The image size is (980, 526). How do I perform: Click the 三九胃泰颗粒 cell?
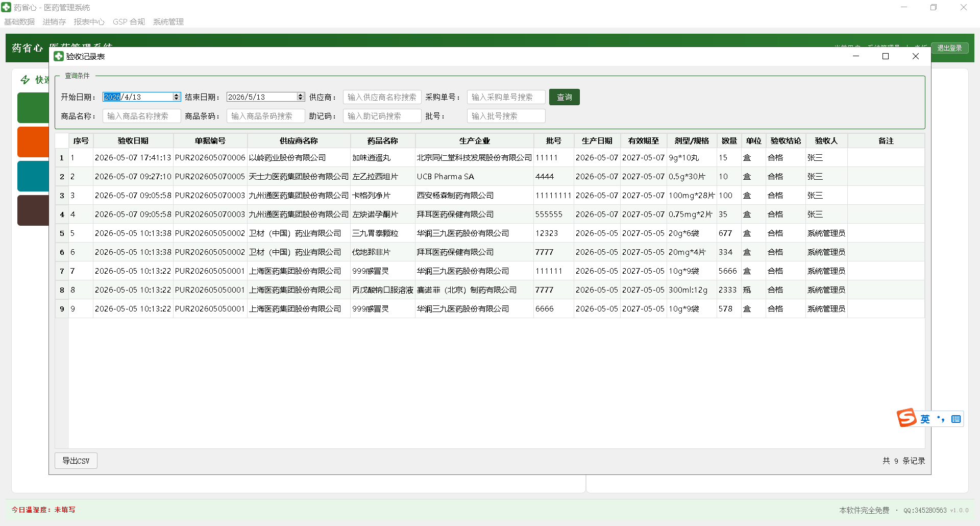382,233
